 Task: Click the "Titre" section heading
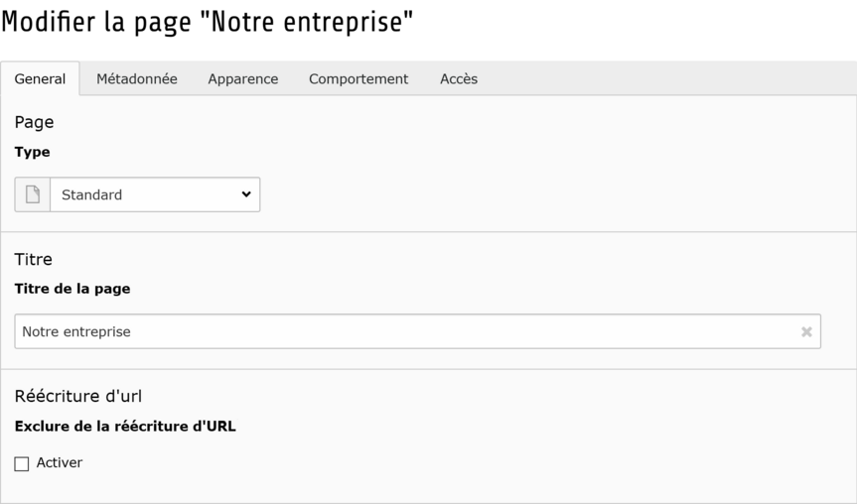pos(33,259)
